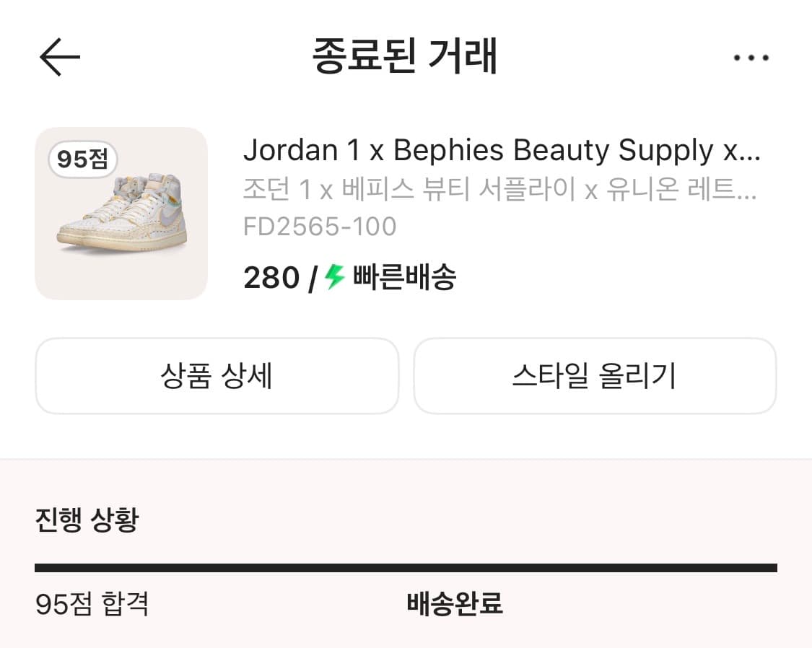
Task: Tap the 95점 합격 status step
Action: coord(92,603)
